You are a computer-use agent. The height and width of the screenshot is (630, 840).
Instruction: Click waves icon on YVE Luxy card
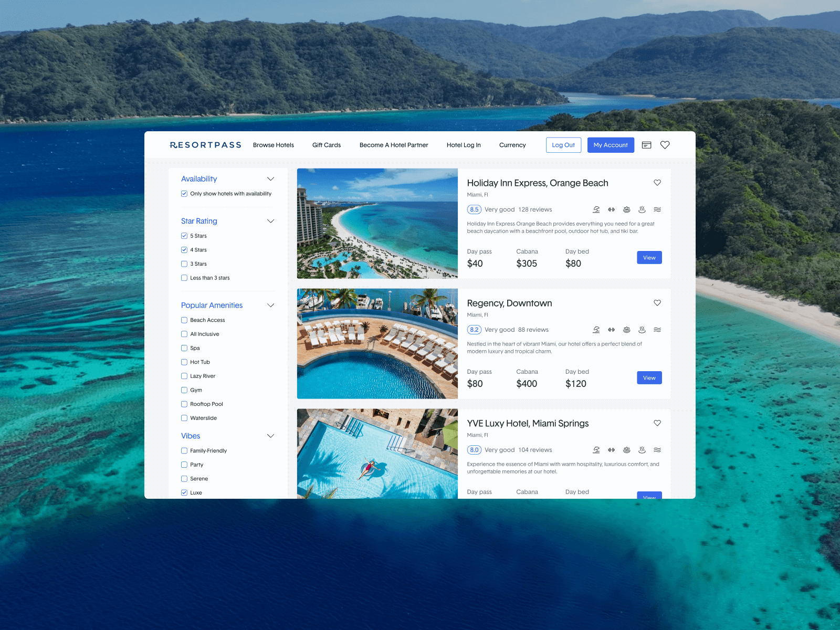(657, 450)
